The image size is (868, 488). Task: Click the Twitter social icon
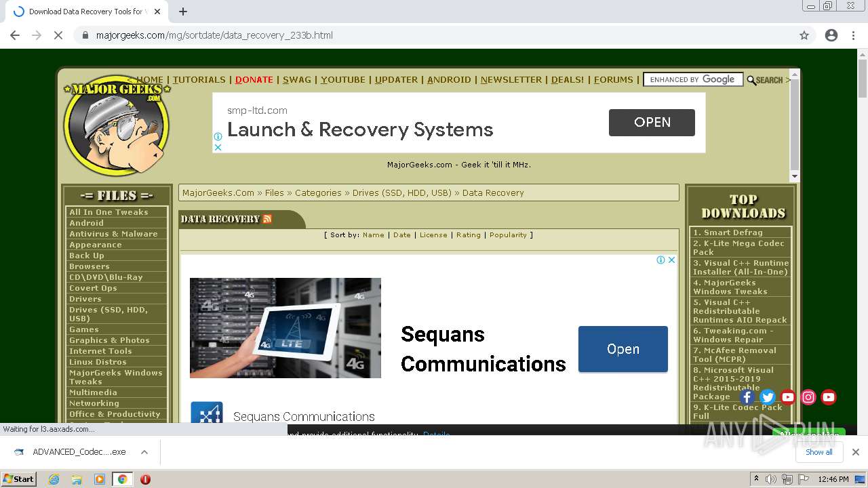[768, 397]
